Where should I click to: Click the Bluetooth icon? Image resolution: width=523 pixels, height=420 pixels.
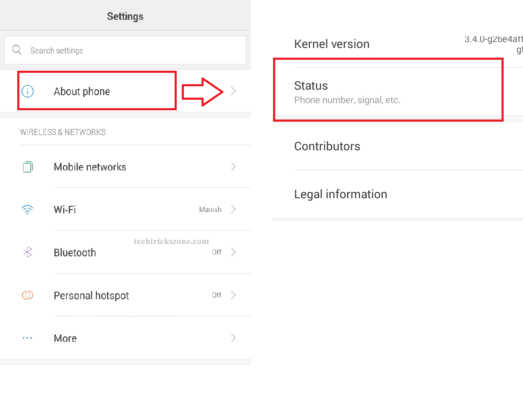coord(28,253)
